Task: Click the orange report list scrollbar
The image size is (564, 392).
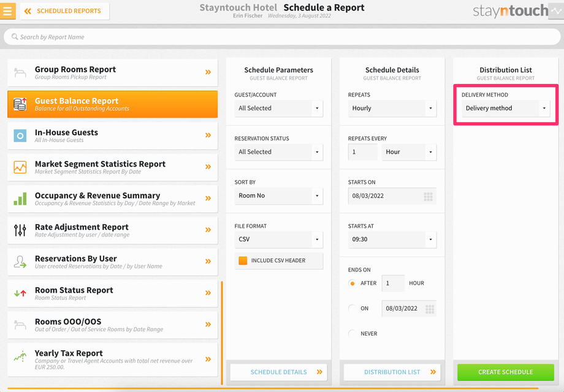Action: [222, 333]
